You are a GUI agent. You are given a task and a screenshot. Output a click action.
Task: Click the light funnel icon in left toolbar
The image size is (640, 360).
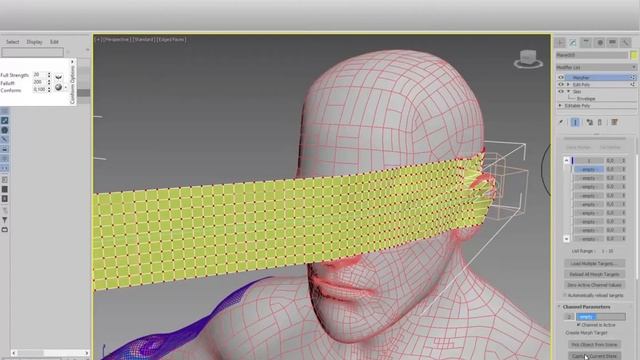coord(4,210)
